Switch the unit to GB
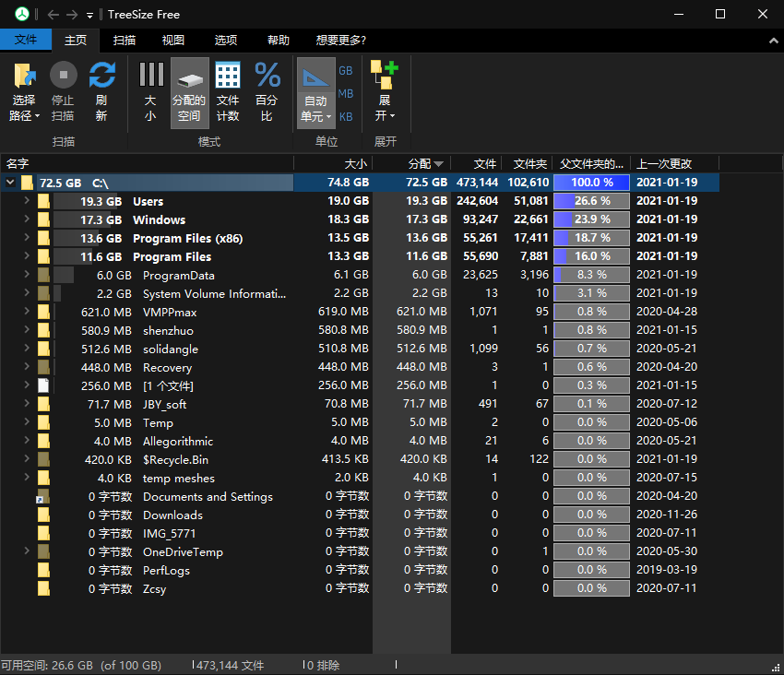This screenshot has height=675, width=784. tap(346, 70)
